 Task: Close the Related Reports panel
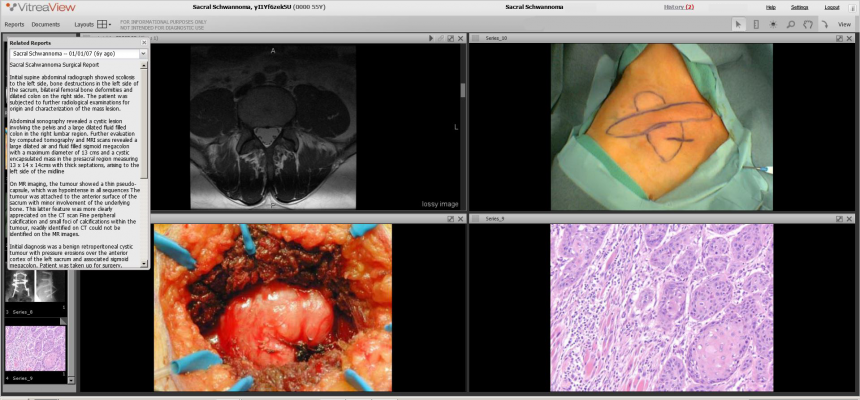pyautogui.click(x=144, y=43)
